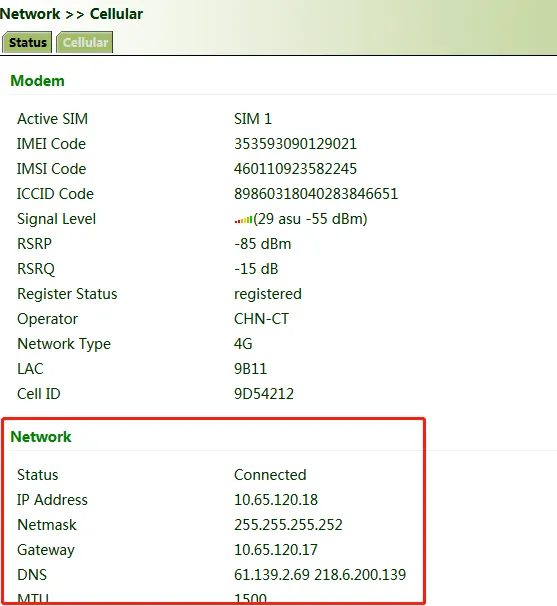
Task: Select the ICCID code value 89860318040283846651
Action: 316,194
